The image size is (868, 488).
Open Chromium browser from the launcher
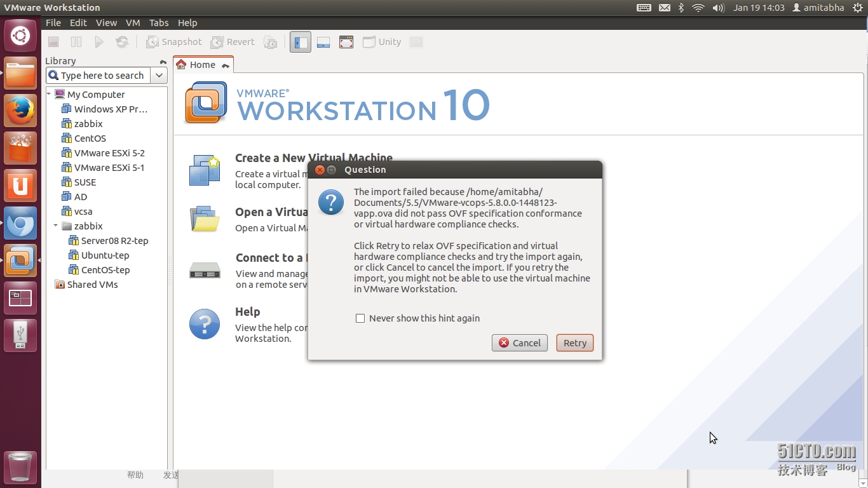point(20,223)
